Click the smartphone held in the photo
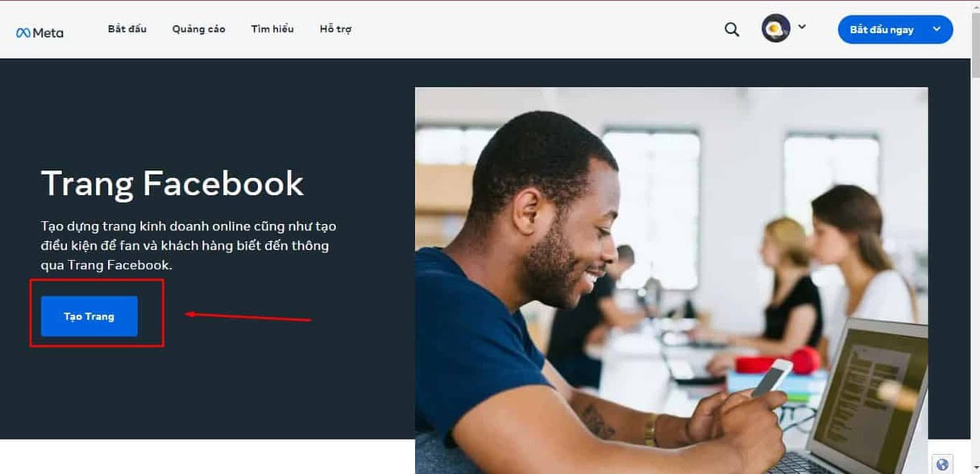The height and width of the screenshot is (474, 980). [x=772, y=377]
